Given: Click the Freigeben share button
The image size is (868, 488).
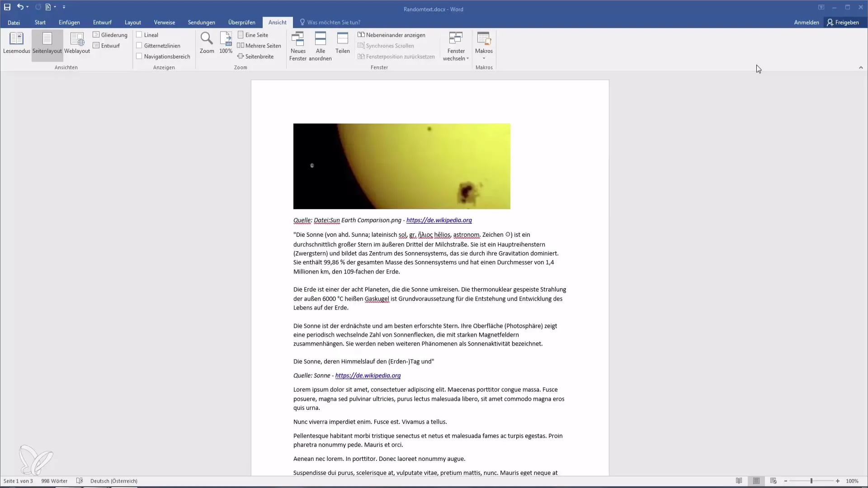Looking at the screenshot, I should click(x=843, y=22).
